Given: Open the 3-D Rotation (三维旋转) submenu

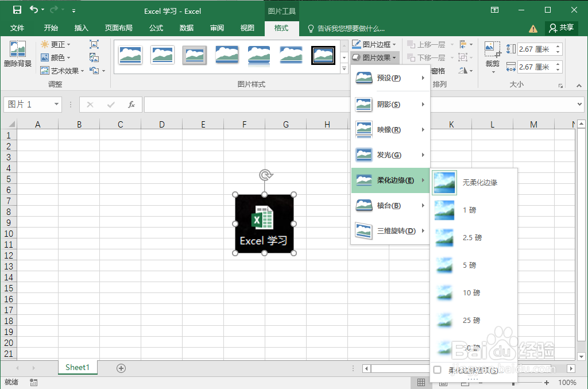Looking at the screenshot, I should [390, 230].
